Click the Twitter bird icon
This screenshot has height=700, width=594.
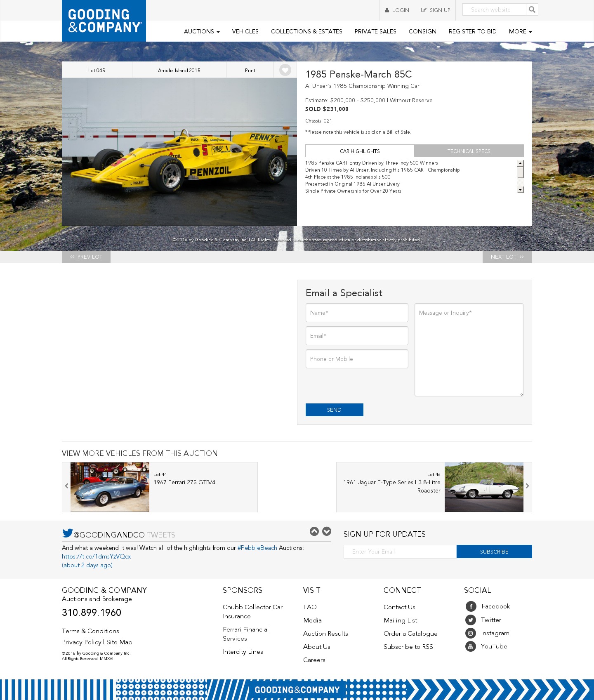pyautogui.click(x=68, y=533)
